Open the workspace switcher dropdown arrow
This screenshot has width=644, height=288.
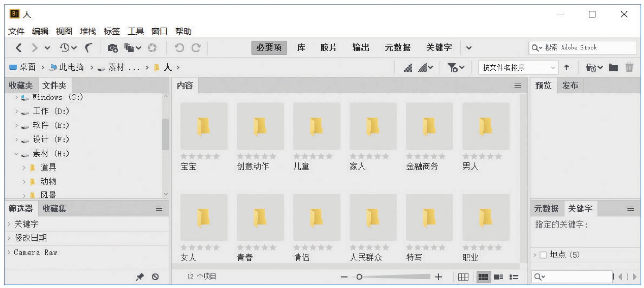pos(469,48)
